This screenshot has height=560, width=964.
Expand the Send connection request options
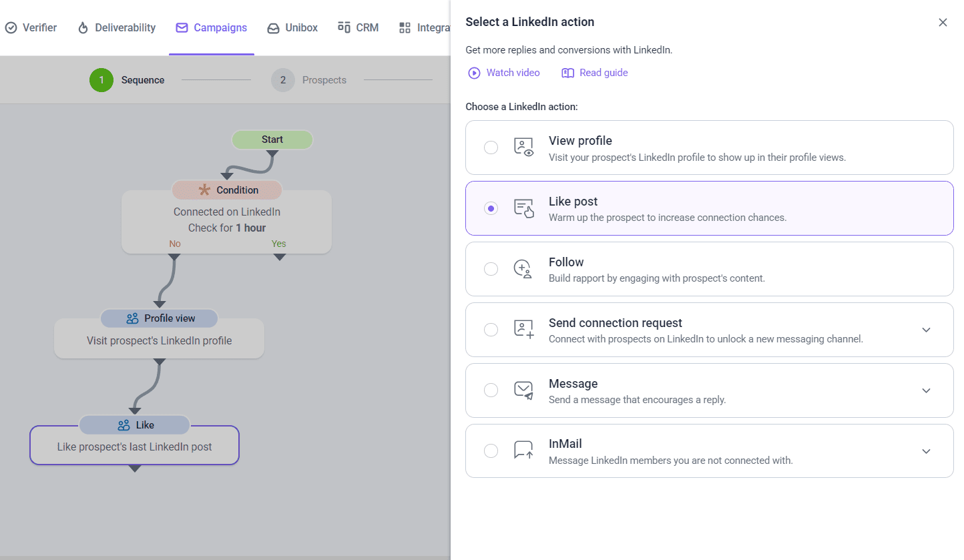(x=926, y=330)
